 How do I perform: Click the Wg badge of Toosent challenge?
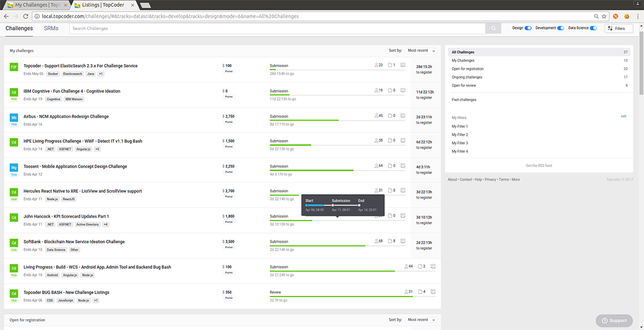[x=14, y=168]
